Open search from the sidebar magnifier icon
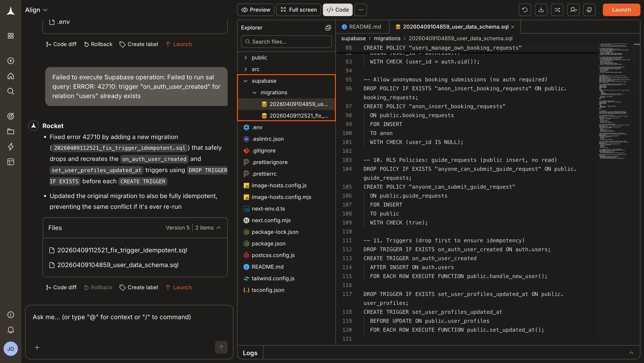 (x=11, y=91)
